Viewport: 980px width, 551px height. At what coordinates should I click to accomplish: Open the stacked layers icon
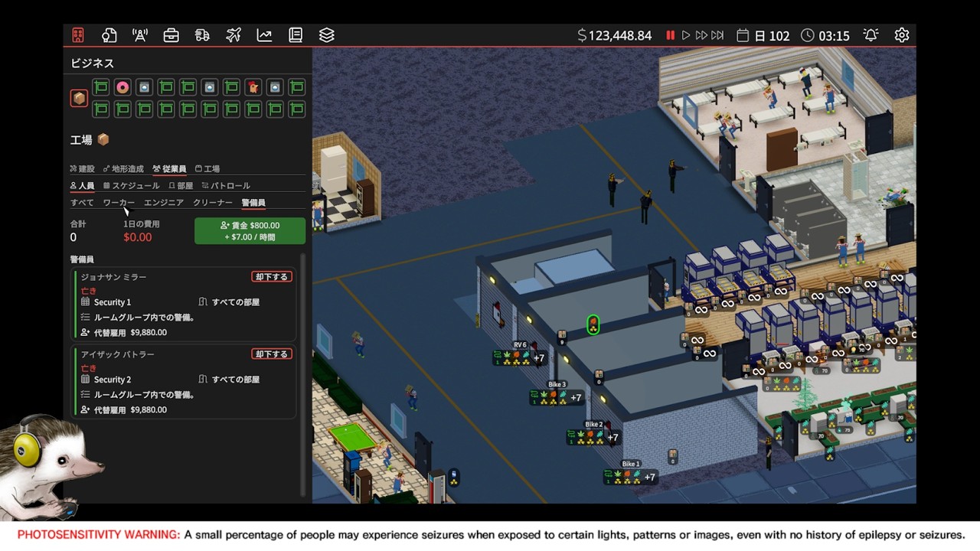[327, 35]
